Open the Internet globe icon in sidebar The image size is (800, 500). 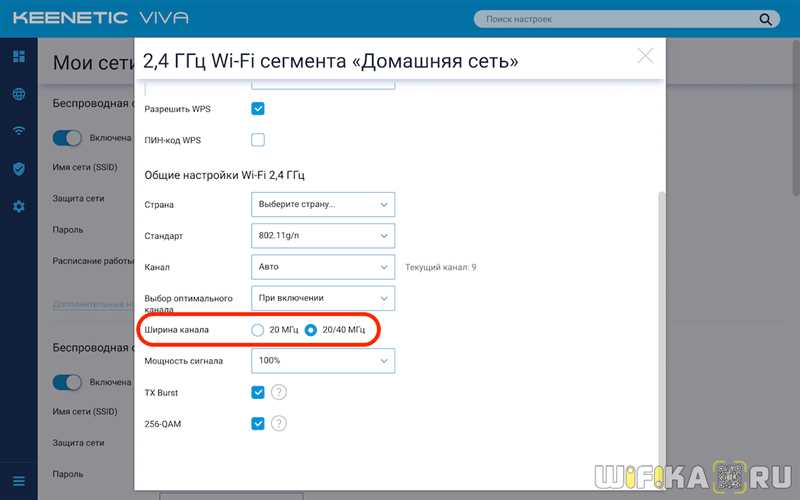pyautogui.click(x=19, y=94)
